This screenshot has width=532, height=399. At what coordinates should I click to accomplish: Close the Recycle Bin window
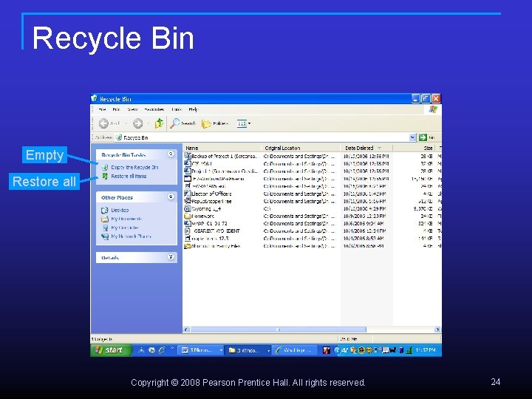pyautogui.click(x=436, y=98)
